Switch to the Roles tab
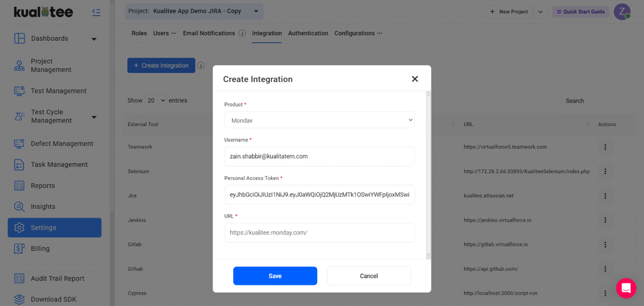This screenshot has width=644, height=306. [x=139, y=33]
